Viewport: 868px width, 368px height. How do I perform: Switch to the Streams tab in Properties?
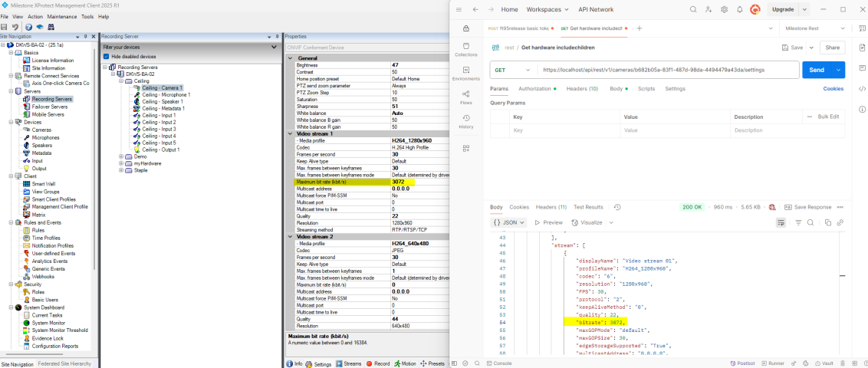pos(350,363)
